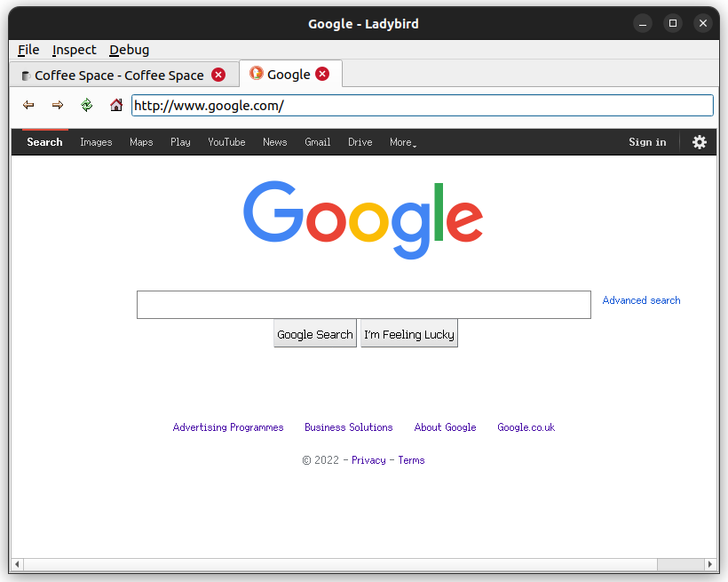This screenshot has width=728, height=582.
Task: Go to the home page via house icon
Action: [116, 105]
